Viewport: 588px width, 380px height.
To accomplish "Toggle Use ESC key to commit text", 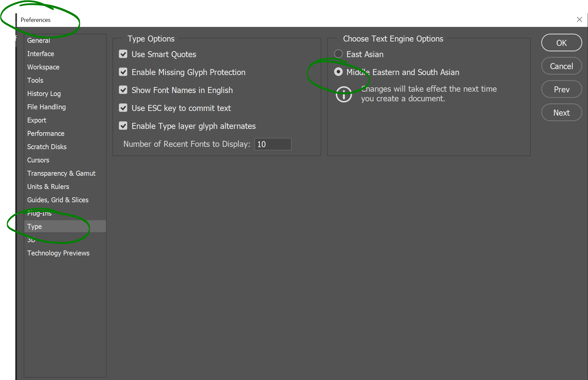I will [x=123, y=108].
